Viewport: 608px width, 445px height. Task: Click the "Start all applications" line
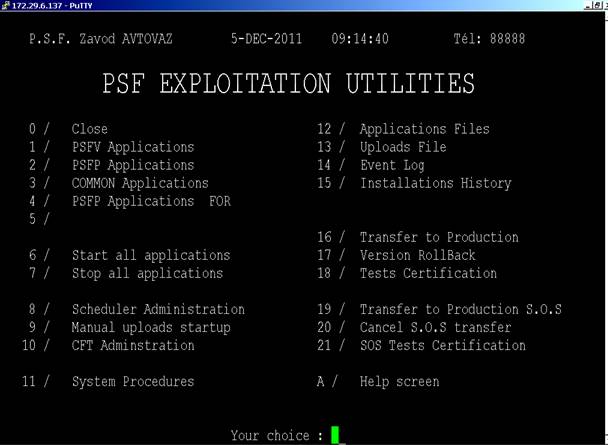click(x=151, y=255)
